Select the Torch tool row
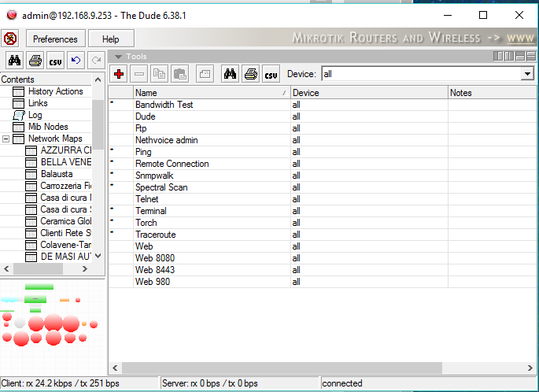Screen dimensions: 539x392 tap(323, 223)
